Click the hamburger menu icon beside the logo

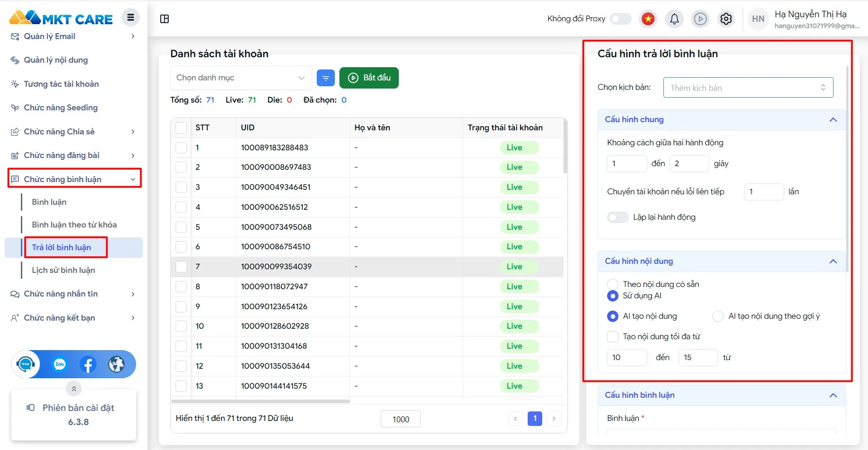pyautogui.click(x=131, y=18)
